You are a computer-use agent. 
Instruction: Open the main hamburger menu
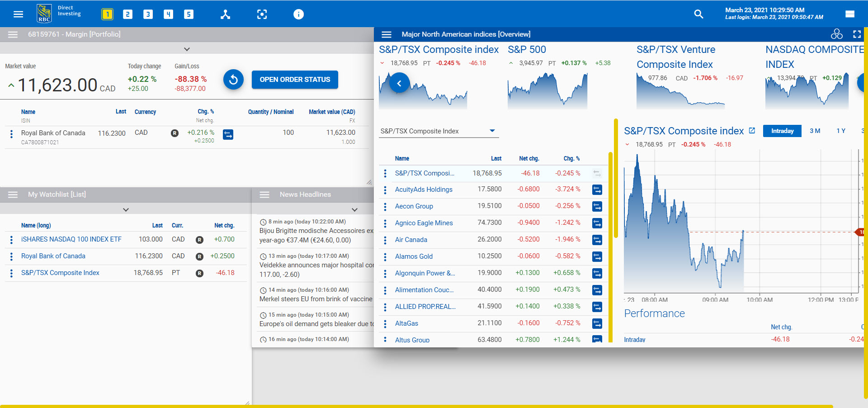[18, 14]
